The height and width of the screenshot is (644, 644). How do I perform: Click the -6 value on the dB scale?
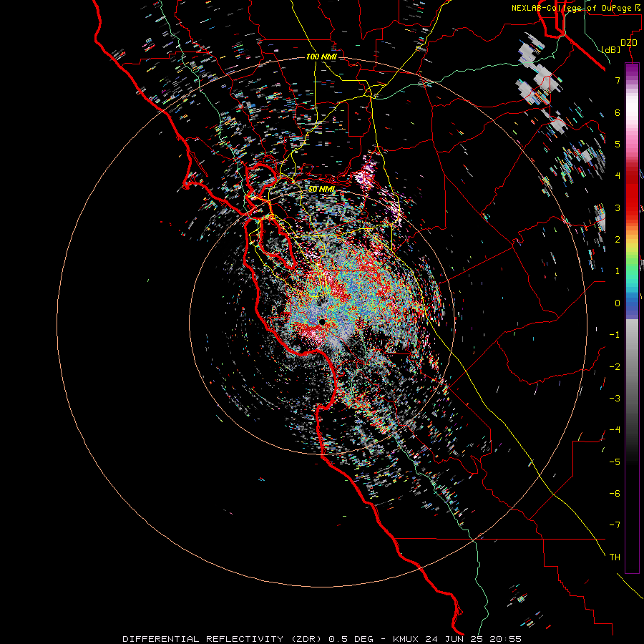pos(615,493)
